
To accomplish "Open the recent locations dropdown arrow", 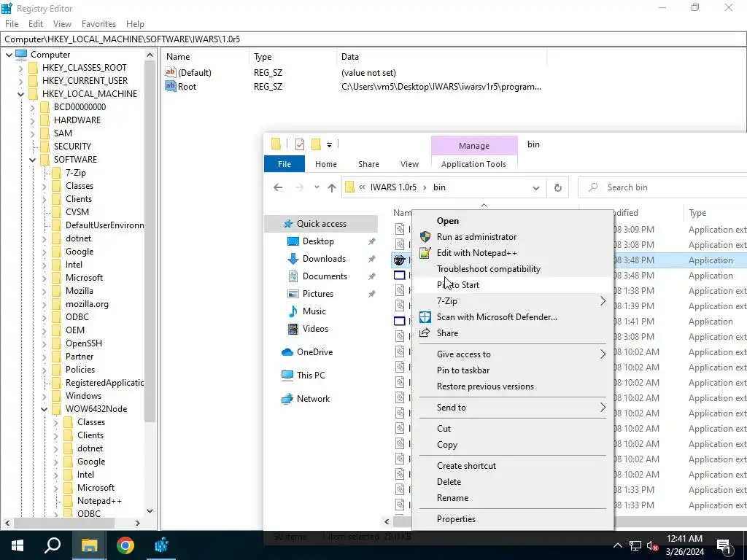I will pyautogui.click(x=317, y=187).
